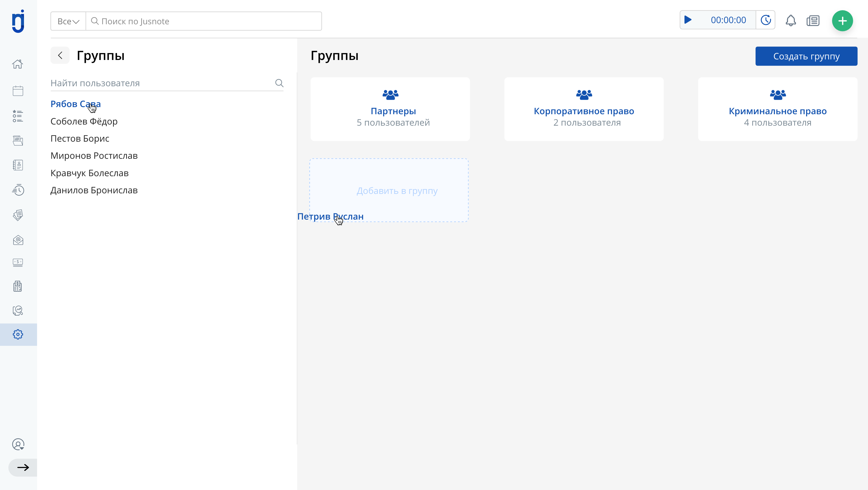Select user Данилов Бронислав
The height and width of the screenshot is (490, 868).
94,190
